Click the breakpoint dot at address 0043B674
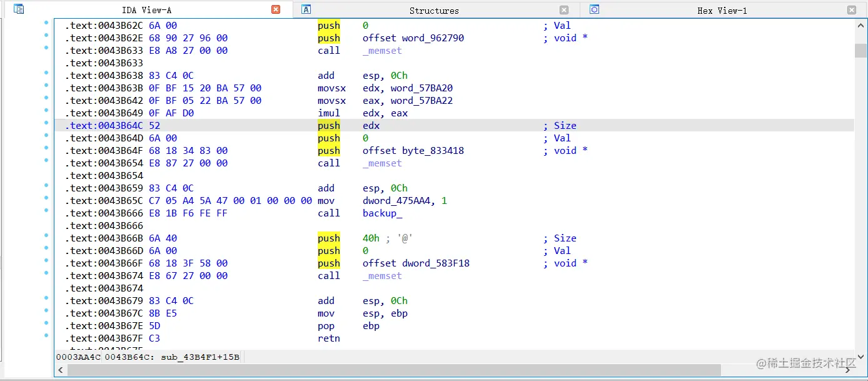The width and height of the screenshot is (868, 381). tap(46, 273)
